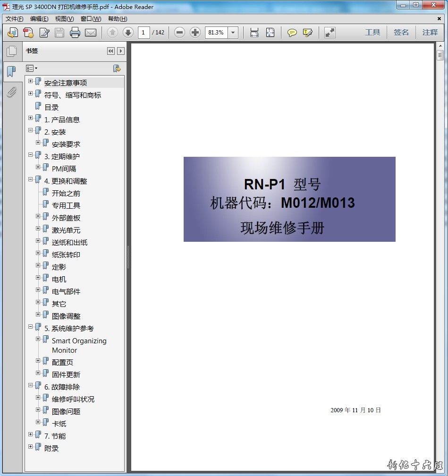The width and height of the screenshot is (448, 476).
Task: Select the highlight text tool
Action: click(x=308, y=33)
